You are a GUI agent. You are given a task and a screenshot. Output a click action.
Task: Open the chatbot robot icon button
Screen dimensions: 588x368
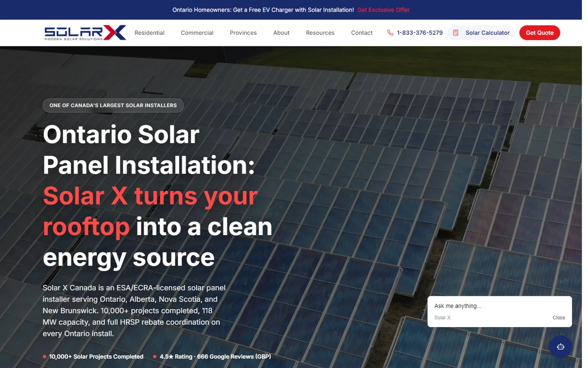[x=560, y=347]
